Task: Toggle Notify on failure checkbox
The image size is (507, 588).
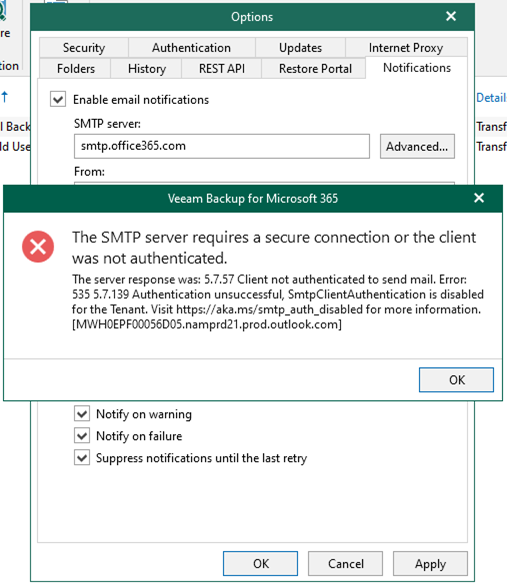Action: (x=82, y=436)
